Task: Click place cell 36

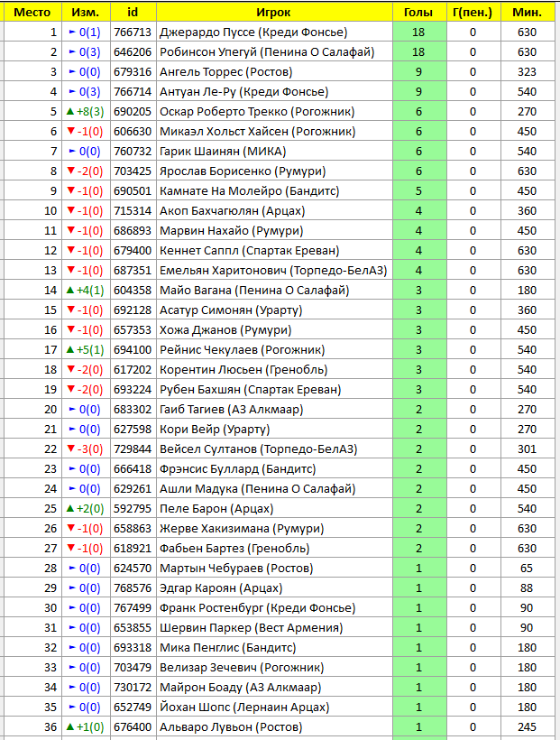Action: coord(33,726)
